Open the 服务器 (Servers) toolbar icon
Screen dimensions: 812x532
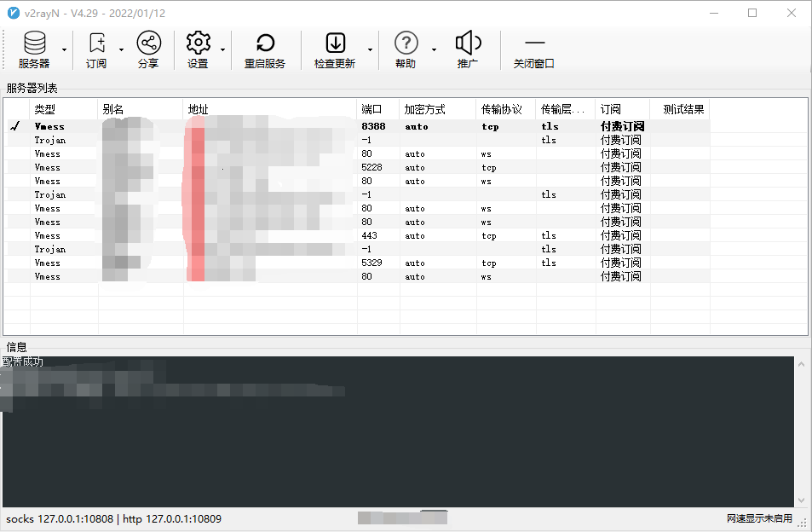[34, 49]
